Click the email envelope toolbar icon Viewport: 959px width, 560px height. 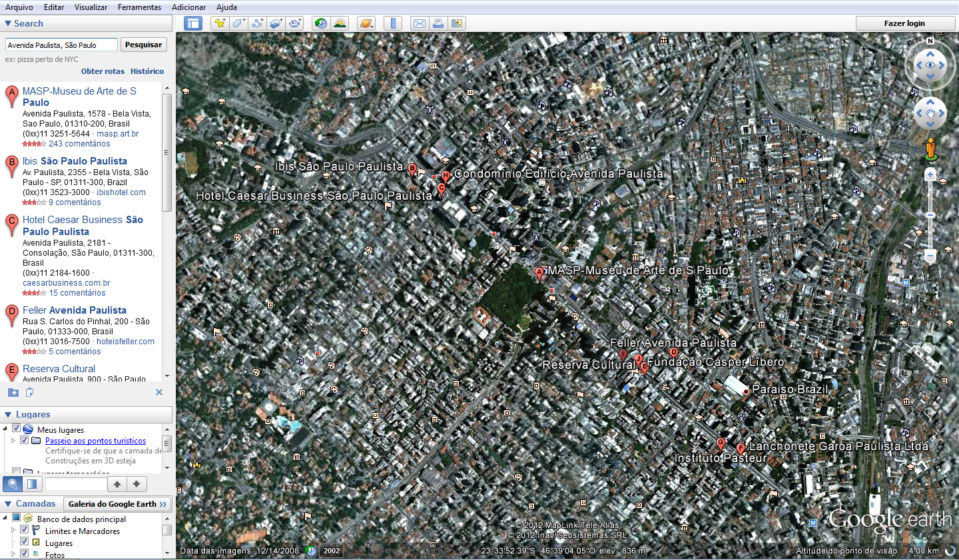click(x=419, y=23)
